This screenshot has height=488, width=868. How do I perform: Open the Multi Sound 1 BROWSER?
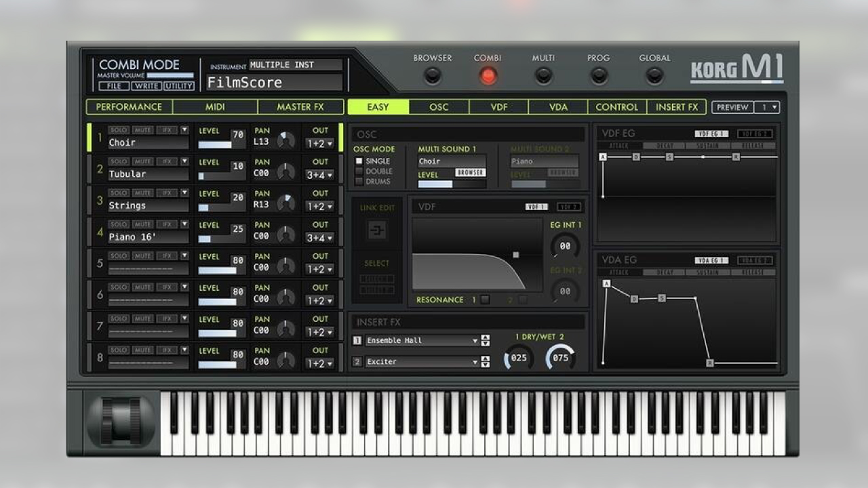473,173
